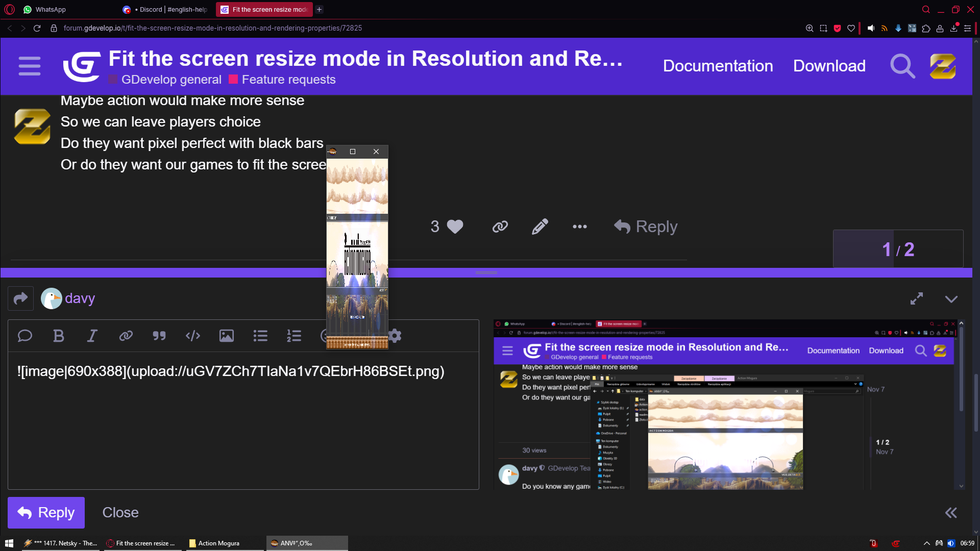The height and width of the screenshot is (551, 980).
Task: Show more post actions ellipsis
Action: (580, 227)
